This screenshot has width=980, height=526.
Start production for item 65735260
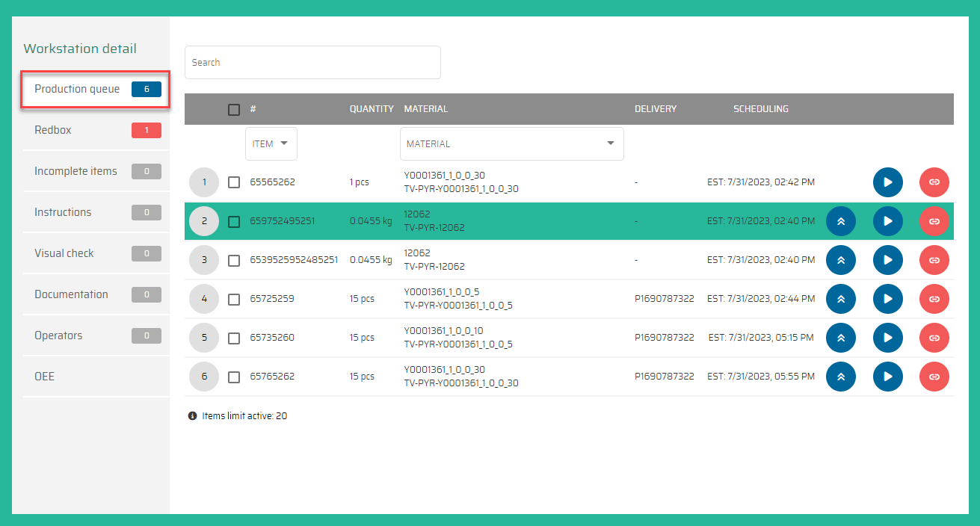click(887, 338)
